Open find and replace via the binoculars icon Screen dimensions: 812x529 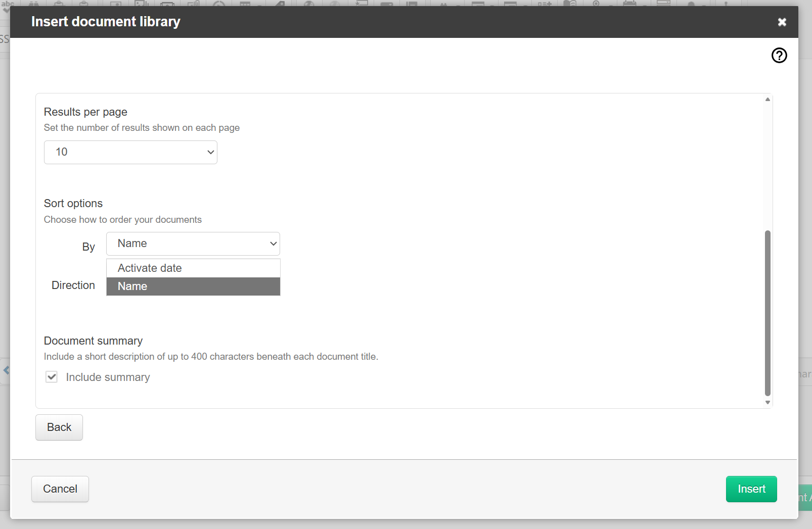34,4
